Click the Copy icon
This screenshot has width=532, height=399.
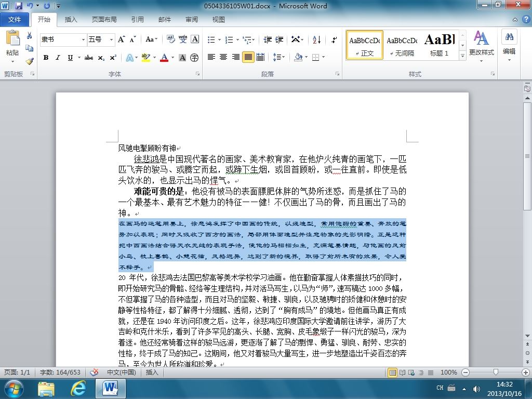tap(30, 48)
